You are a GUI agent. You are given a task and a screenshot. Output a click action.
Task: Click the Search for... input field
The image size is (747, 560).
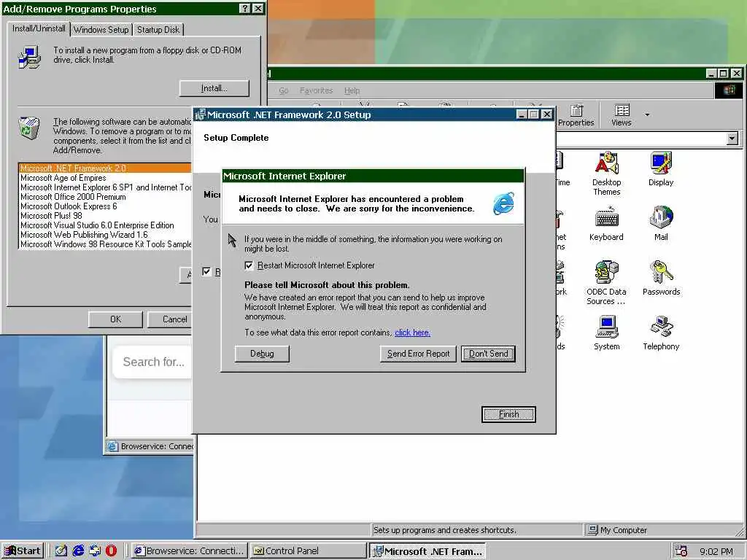[152, 362]
